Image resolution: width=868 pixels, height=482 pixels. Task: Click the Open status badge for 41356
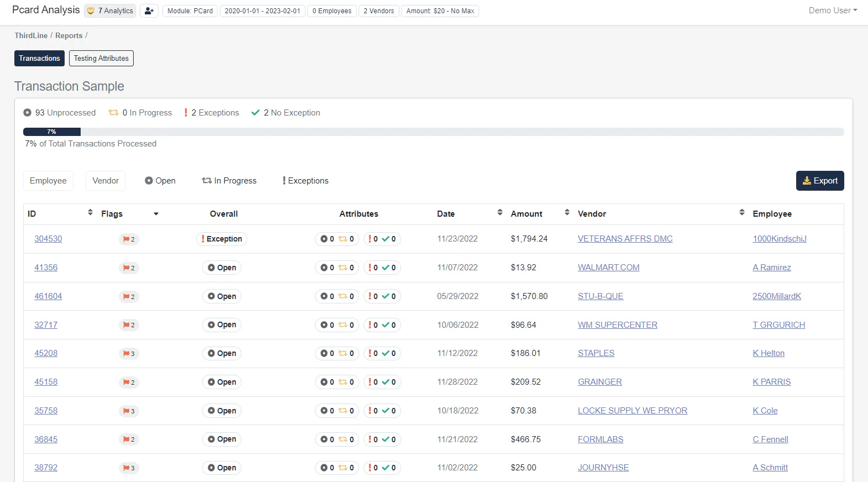[222, 268]
